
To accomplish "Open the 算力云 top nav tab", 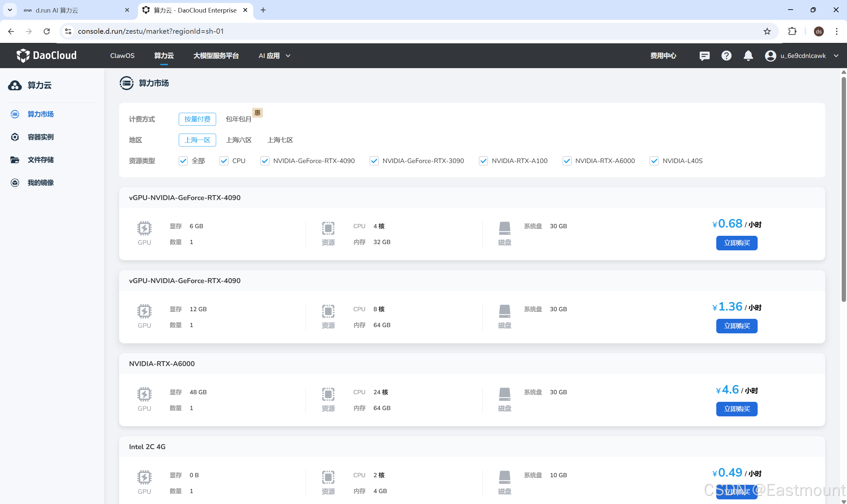I will coord(164,56).
